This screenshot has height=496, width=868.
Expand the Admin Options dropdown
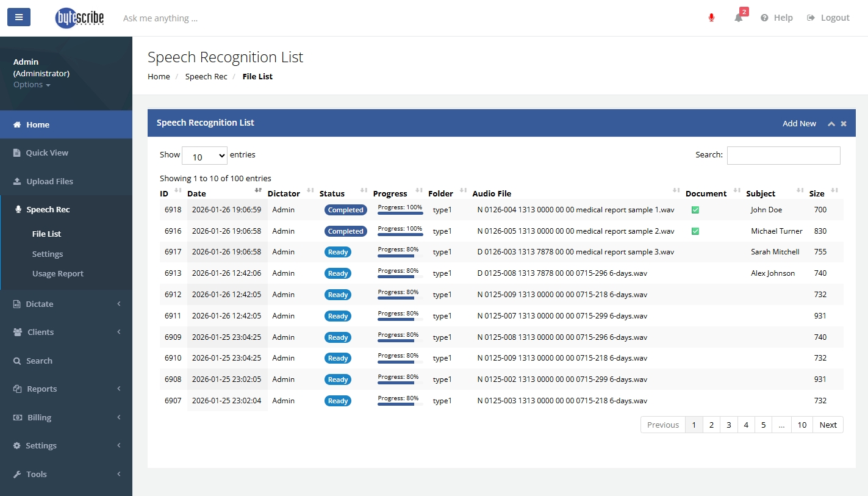point(32,85)
